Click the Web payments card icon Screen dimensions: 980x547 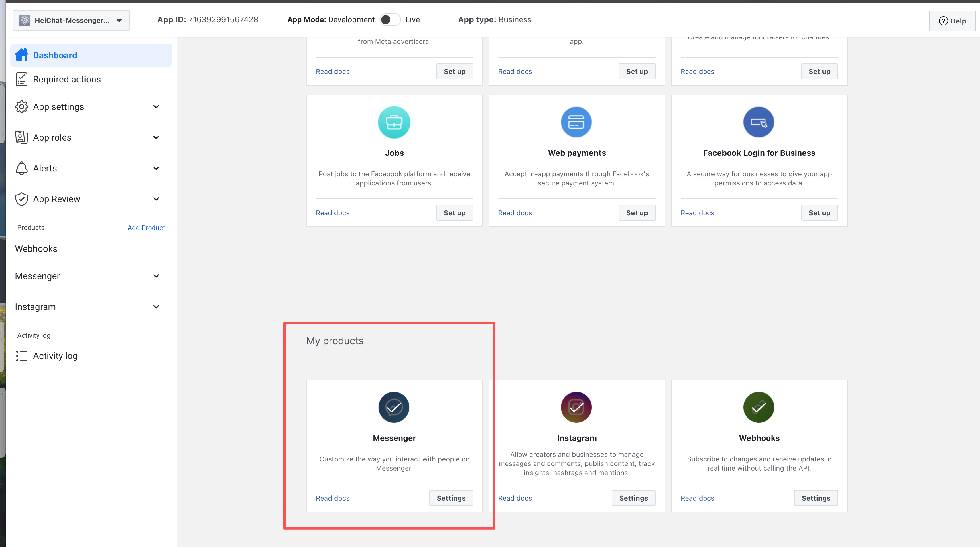pyautogui.click(x=576, y=122)
